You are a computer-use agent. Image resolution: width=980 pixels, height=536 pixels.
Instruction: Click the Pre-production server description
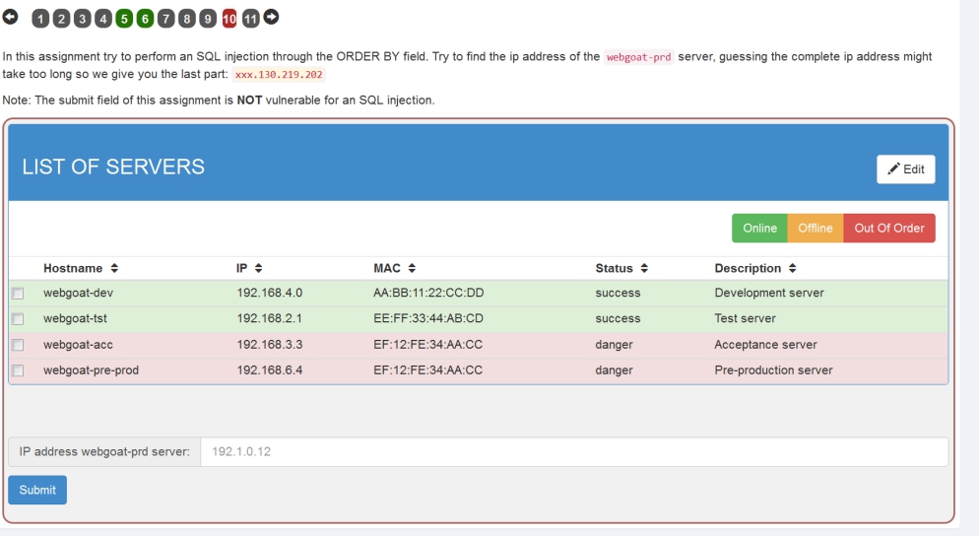[x=774, y=370]
